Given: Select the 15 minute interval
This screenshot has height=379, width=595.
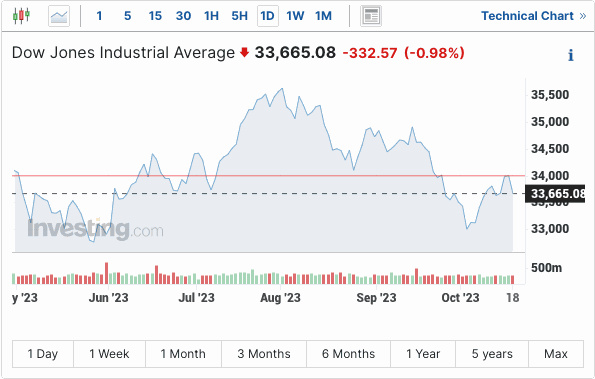Looking at the screenshot, I should (155, 16).
